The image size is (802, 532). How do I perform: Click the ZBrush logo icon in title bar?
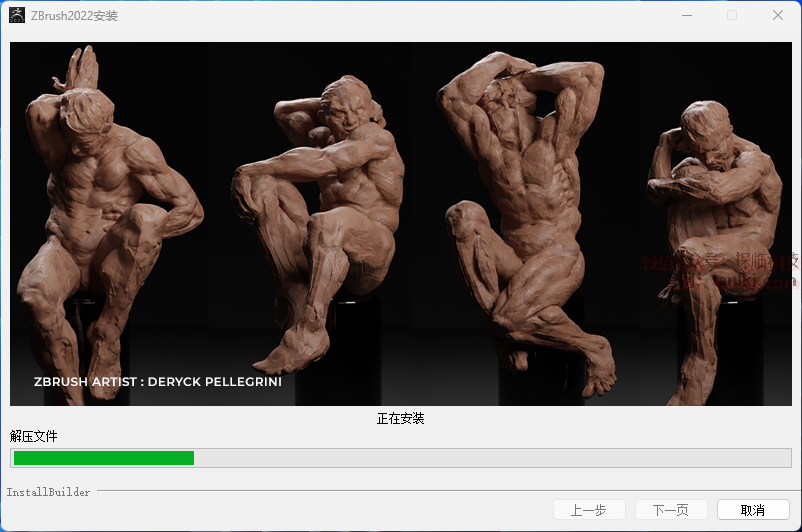tap(17, 15)
